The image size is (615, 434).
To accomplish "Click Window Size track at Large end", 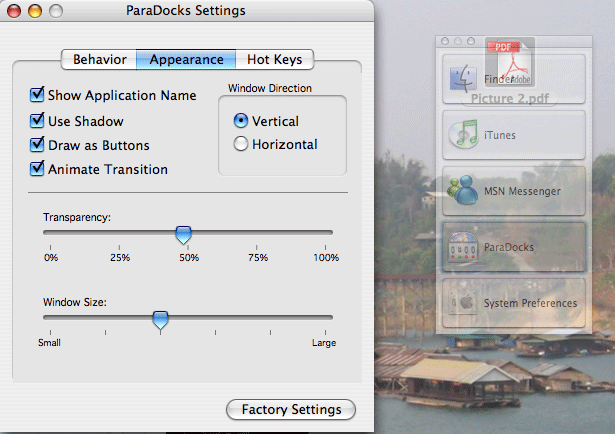I will (x=325, y=318).
